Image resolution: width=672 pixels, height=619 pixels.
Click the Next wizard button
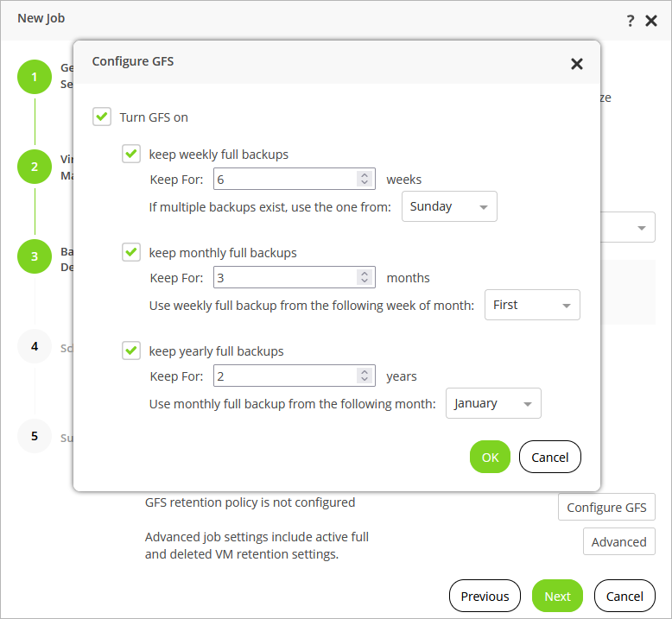point(557,597)
